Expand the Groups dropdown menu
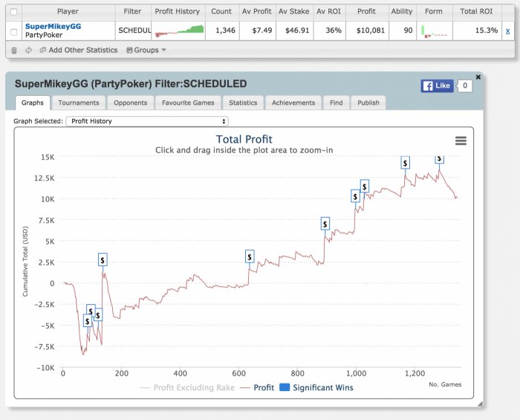This screenshot has width=520, height=420. [x=146, y=50]
